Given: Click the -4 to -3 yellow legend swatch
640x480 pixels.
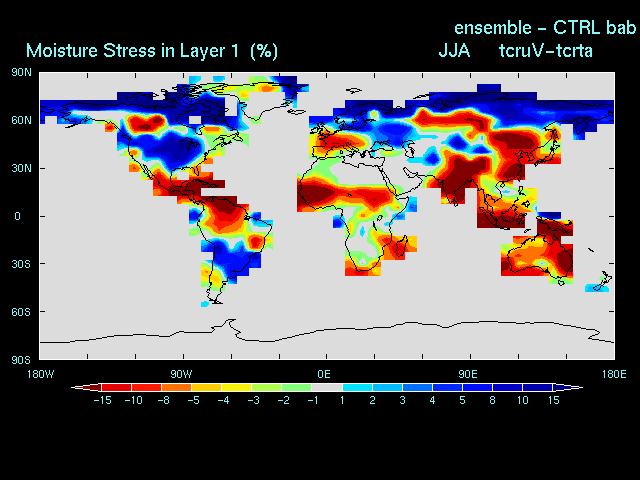Looking at the screenshot, I should click(x=237, y=387).
